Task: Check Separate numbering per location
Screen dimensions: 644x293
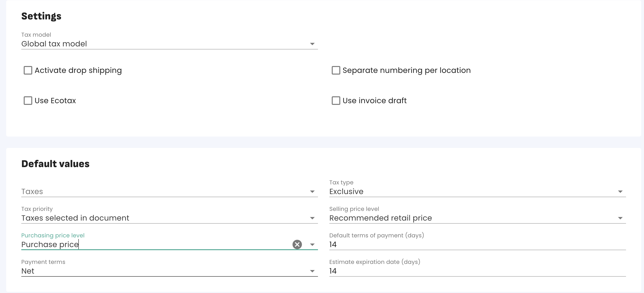Action: (x=335, y=70)
